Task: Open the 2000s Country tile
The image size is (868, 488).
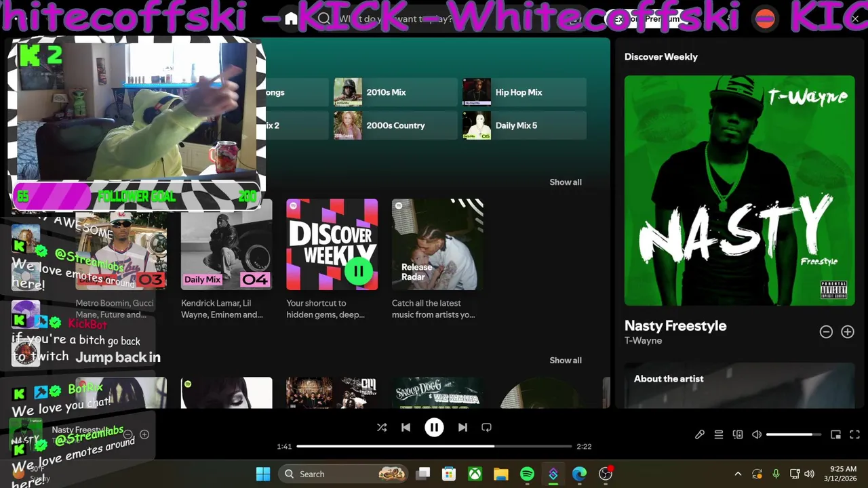Action: tap(395, 125)
